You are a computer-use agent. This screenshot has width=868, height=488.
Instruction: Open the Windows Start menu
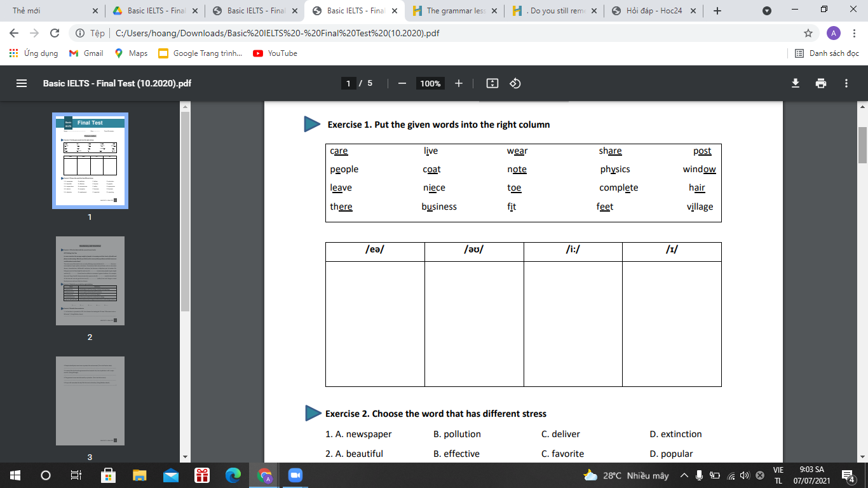pyautogui.click(x=14, y=475)
